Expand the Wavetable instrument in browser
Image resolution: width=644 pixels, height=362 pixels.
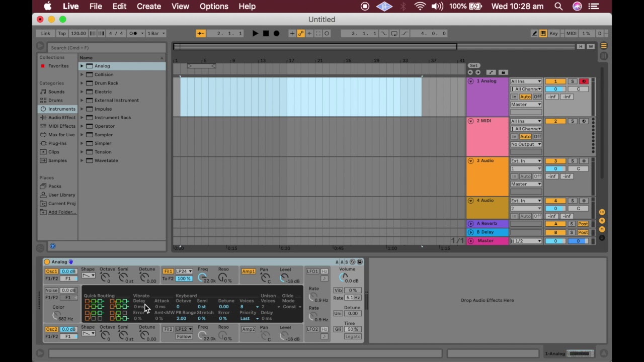click(82, 160)
